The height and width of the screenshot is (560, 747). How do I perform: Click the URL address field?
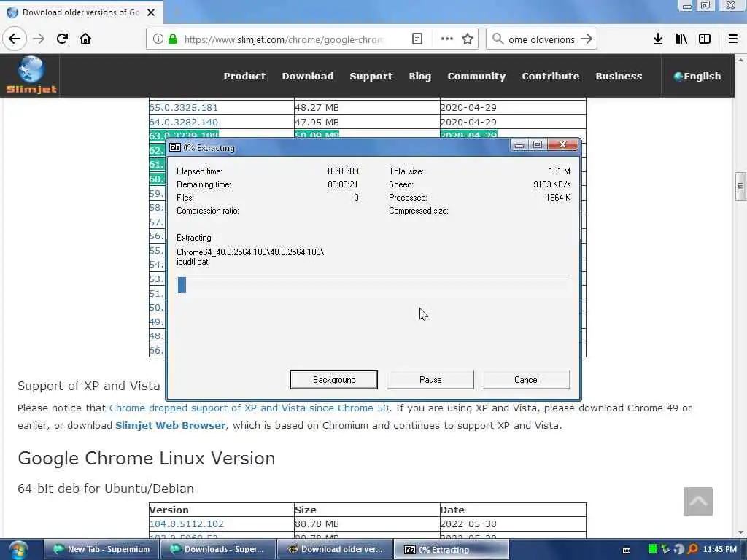tap(284, 39)
